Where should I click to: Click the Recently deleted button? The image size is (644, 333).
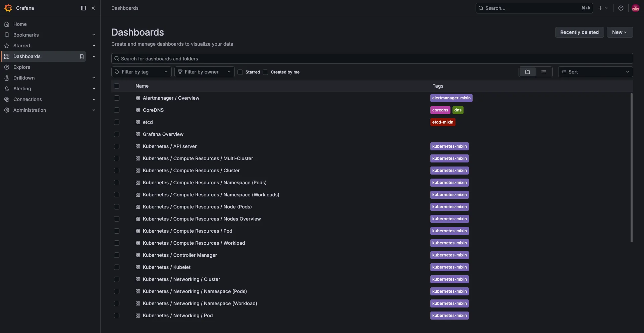tap(579, 32)
